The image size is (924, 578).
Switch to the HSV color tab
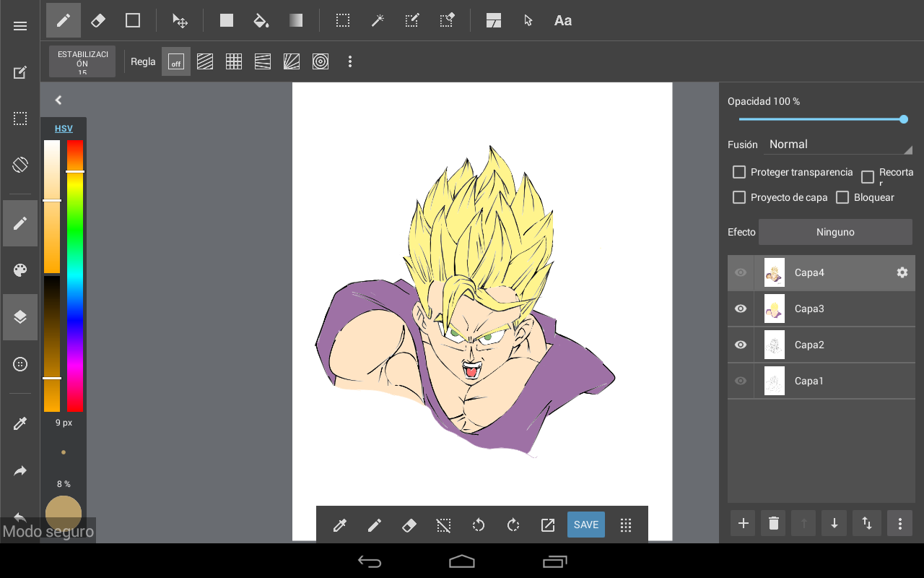pyautogui.click(x=64, y=129)
